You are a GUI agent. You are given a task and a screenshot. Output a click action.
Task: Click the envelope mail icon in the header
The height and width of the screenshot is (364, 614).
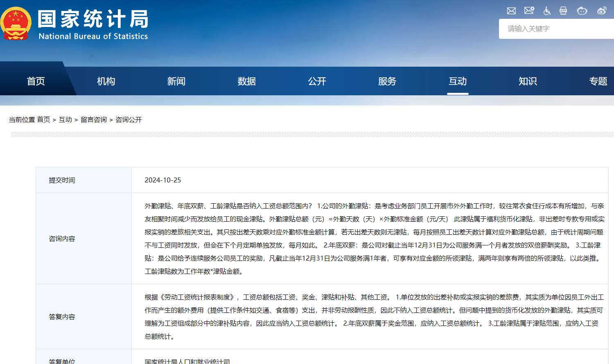(511, 11)
